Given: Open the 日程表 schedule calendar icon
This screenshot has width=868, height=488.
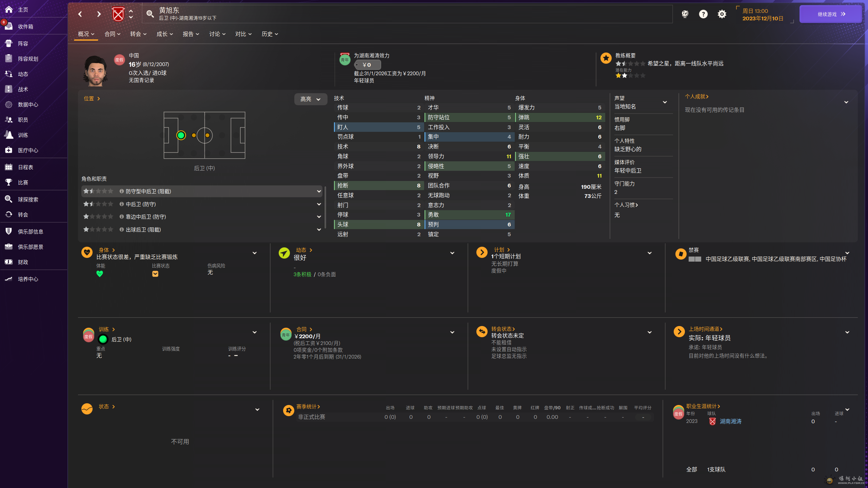Looking at the screenshot, I should point(9,167).
